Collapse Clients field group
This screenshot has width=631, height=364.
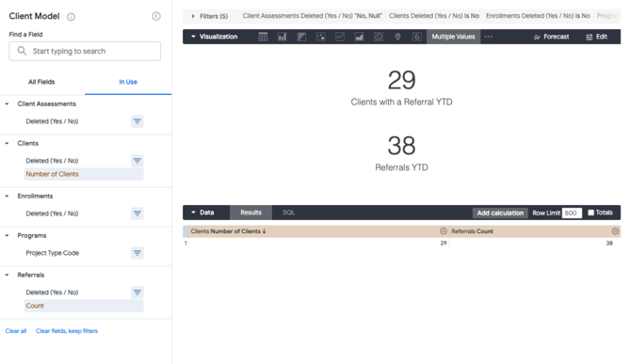pos(7,143)
